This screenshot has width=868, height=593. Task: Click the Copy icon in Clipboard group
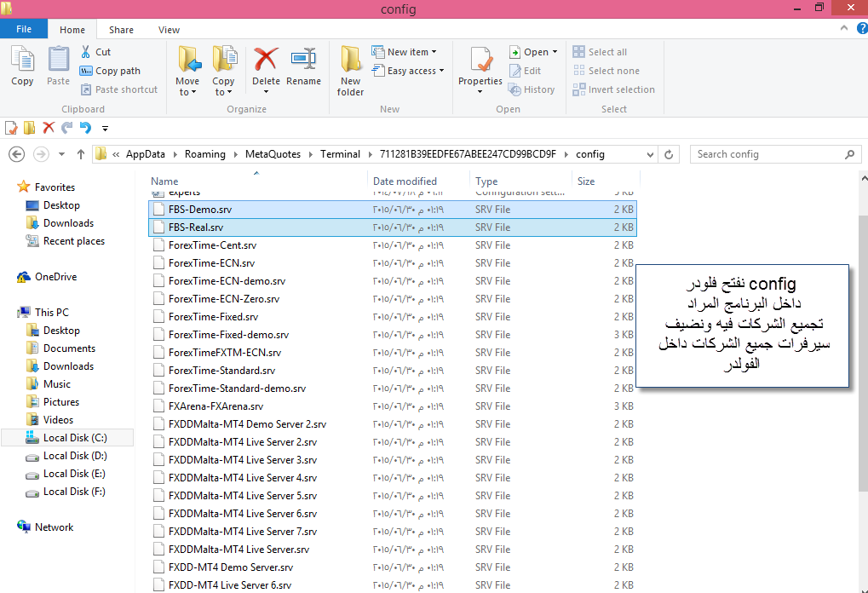tap(22, 61)
